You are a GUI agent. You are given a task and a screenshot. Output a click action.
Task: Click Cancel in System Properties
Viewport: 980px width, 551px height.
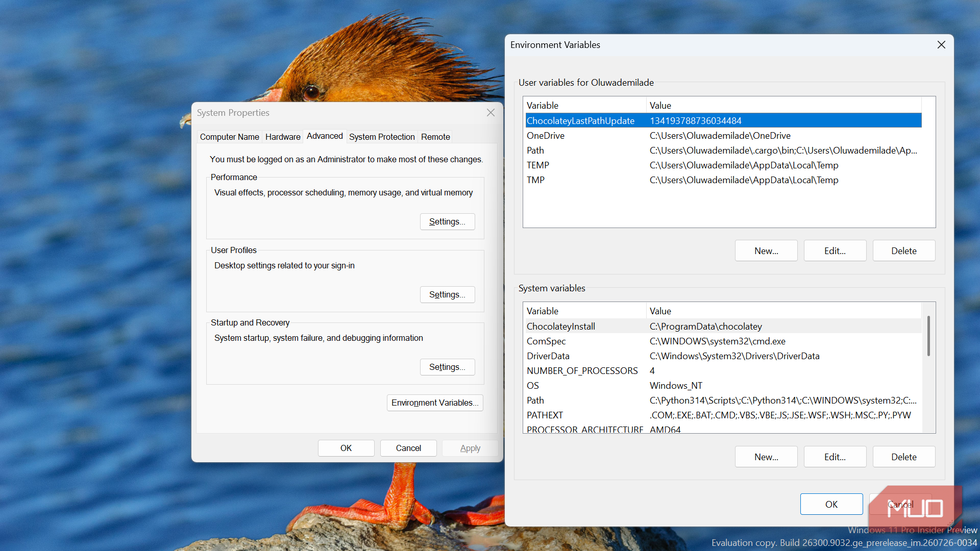point(408,448)
